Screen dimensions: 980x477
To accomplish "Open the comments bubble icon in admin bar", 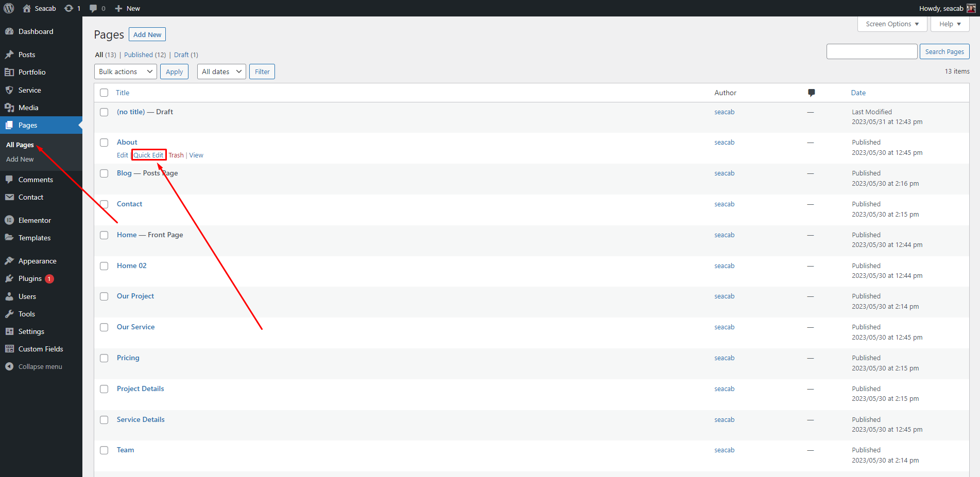I will [x=93, y=8].
